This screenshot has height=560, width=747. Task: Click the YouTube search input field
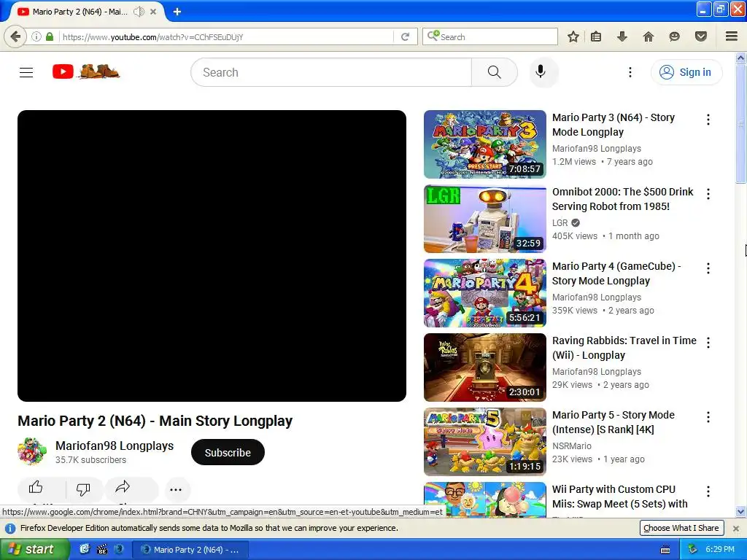click(x=331, y=72)
